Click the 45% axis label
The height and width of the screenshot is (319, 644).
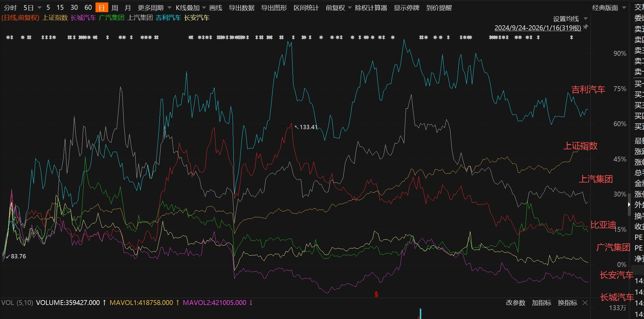(x=620, y=159)
